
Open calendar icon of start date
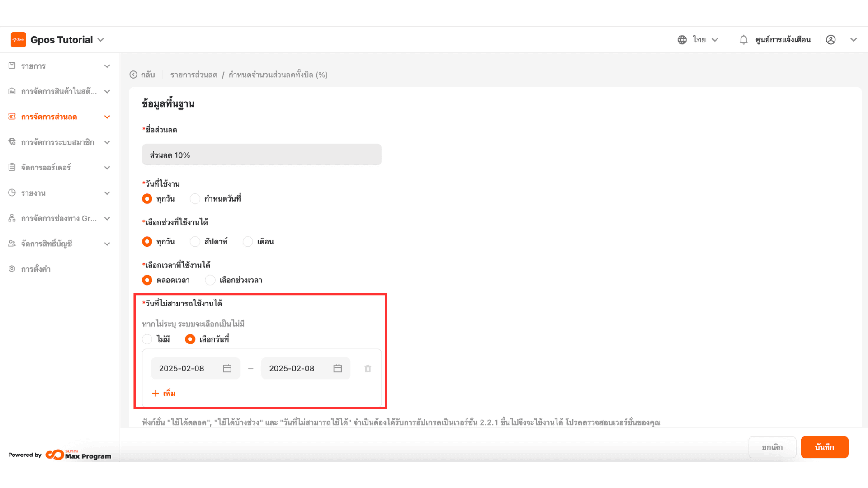[x=227, y=369]
